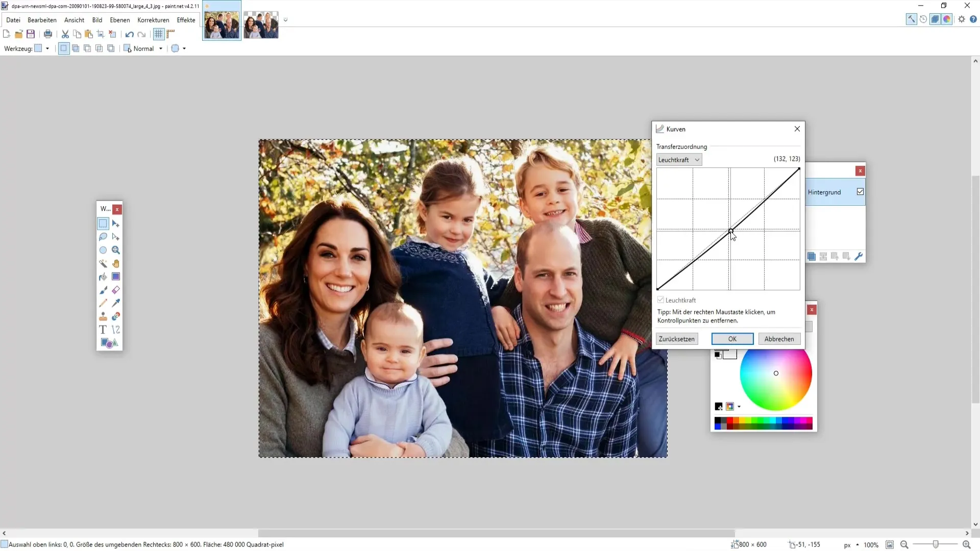Select the Paintbrush tool
This screenshot has height=551, width=980.
tap(103, 289)
